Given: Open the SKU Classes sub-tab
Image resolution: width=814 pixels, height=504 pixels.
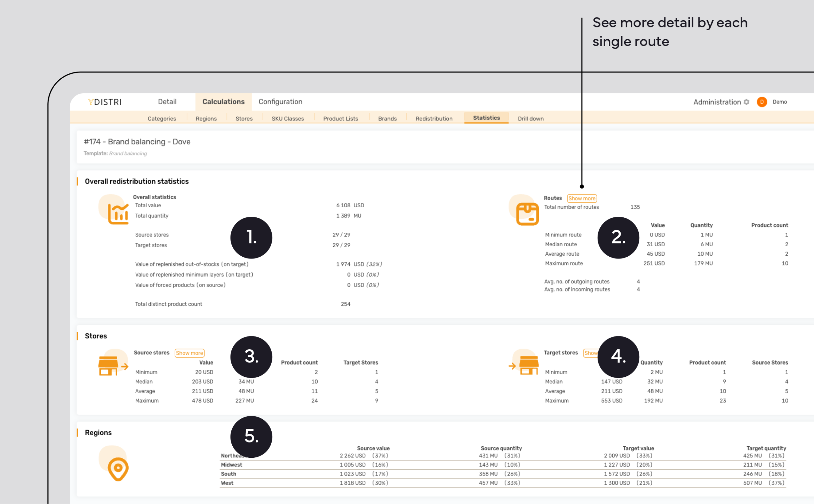Looking at the screenshot, I should click(288, 119).
